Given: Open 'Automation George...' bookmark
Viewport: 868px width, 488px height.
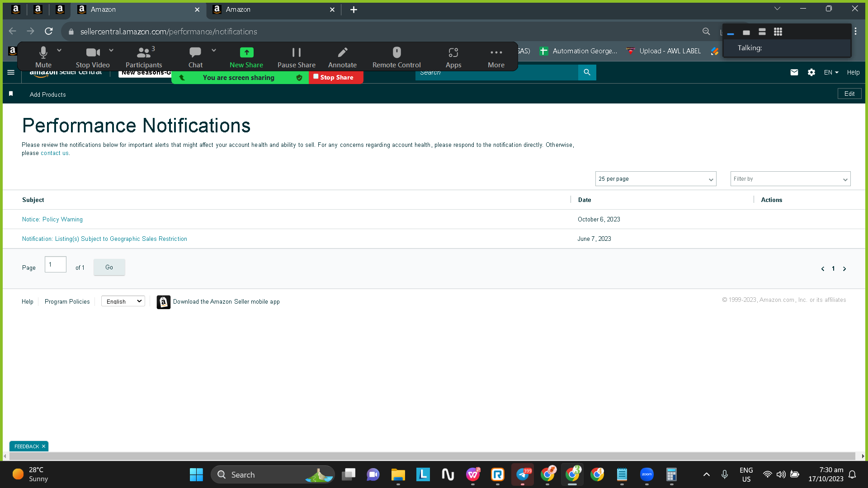Looking at the screenshot, I should pyautogui.click(x=579, y=51).
